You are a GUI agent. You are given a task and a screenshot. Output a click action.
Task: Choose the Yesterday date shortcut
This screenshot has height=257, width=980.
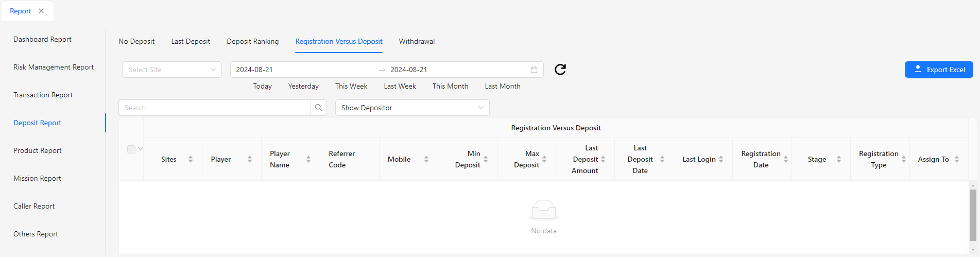coord(303,86)
